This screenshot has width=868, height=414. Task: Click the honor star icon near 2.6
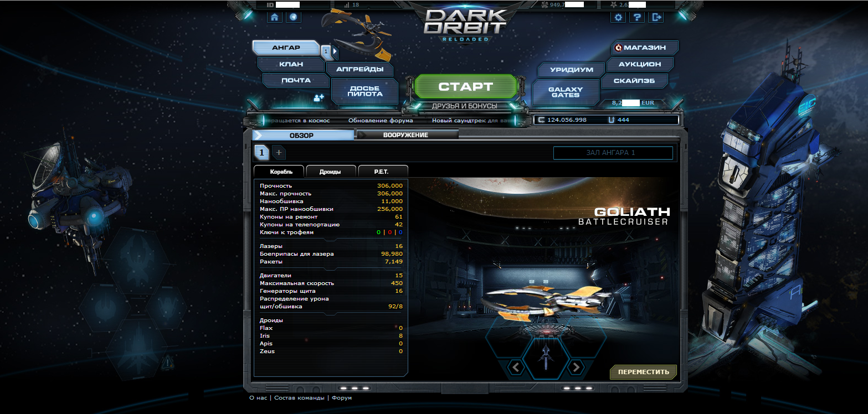pyautogui.click(x=614, y=5)
